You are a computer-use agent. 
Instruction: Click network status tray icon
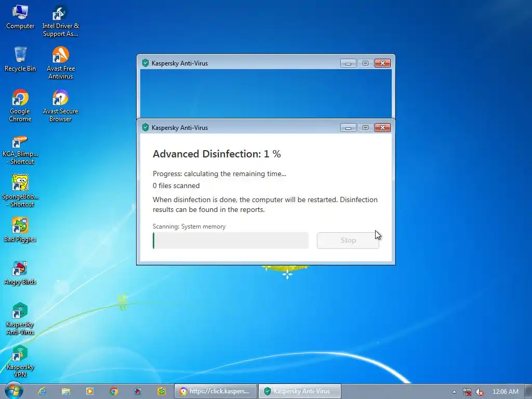pyautogui.click(x=467, y=392)
